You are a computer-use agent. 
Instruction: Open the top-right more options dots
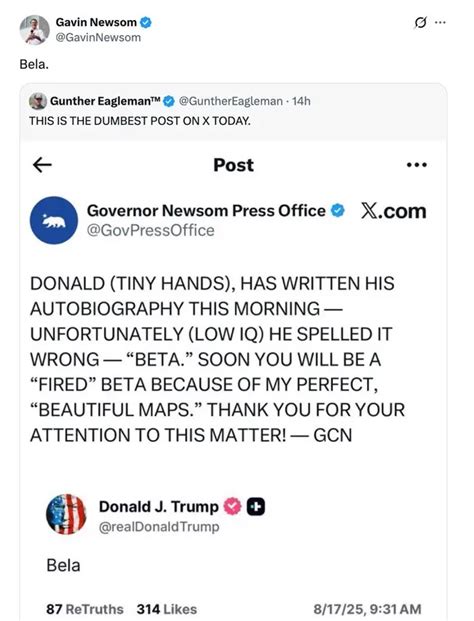coord(440,23)
